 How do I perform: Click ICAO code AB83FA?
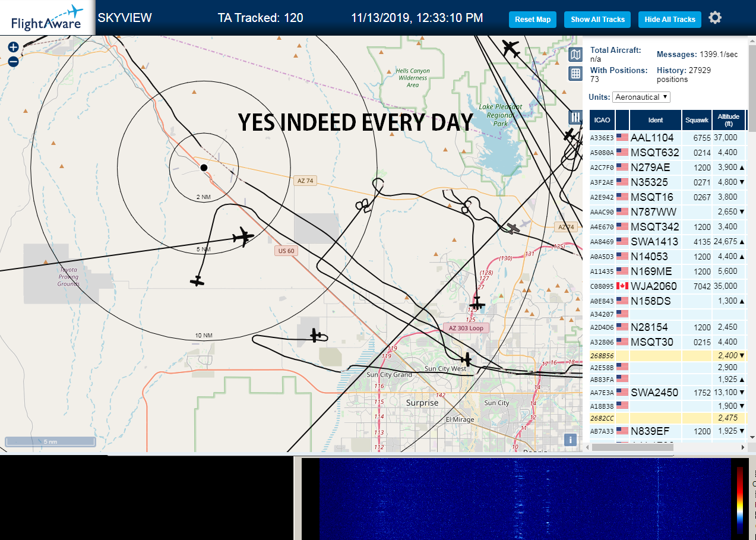pyautogui.click(x=602, y=379)
